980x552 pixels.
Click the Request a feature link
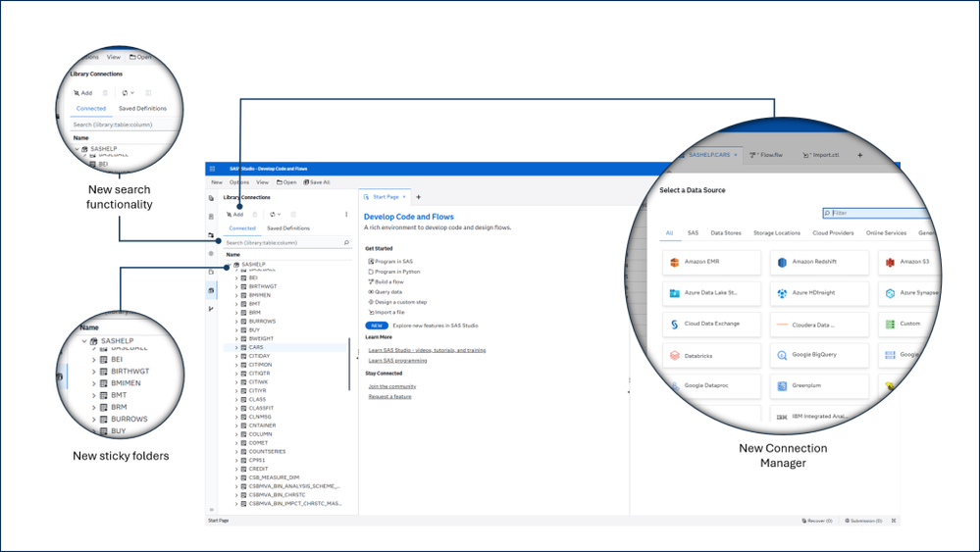click(x=389, y=396)
